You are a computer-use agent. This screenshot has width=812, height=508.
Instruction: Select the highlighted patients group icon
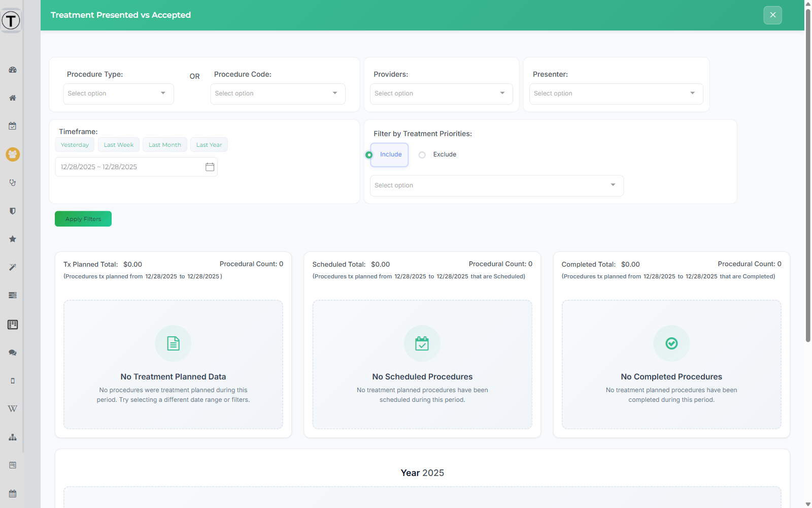(x=13, y=154)
